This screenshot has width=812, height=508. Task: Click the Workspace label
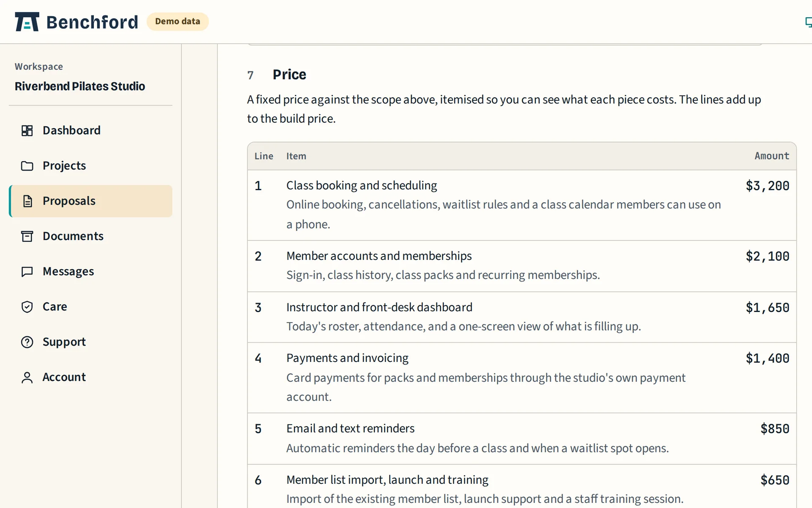tap(39, 66)
